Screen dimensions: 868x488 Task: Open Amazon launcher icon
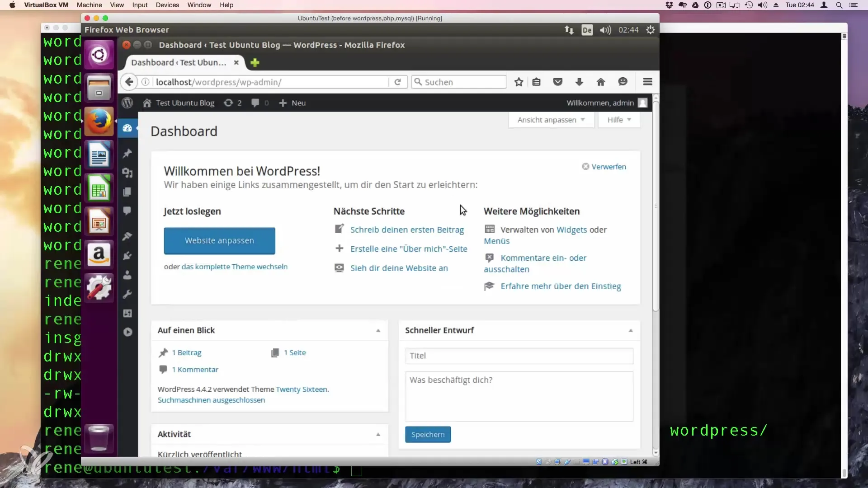[x=99, y=254]
